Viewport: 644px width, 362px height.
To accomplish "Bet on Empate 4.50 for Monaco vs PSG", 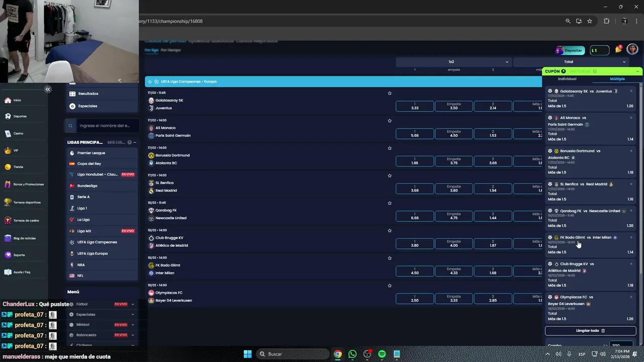I will click(454, 134).
